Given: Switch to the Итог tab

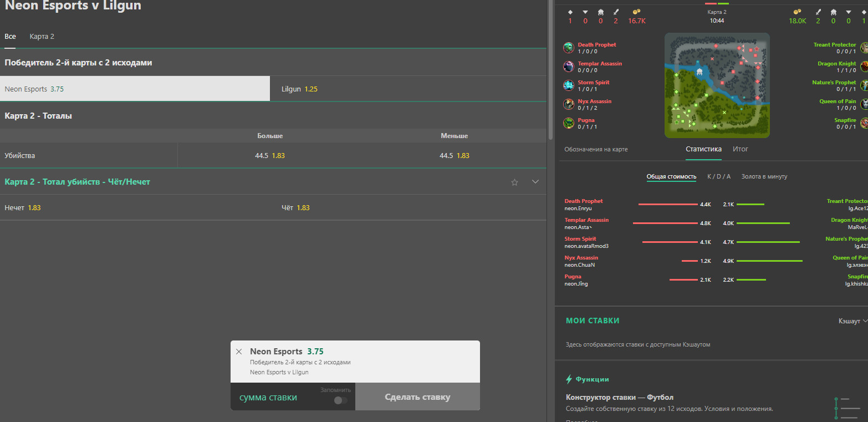Looking at the screenshot, I should coord(741,149).
